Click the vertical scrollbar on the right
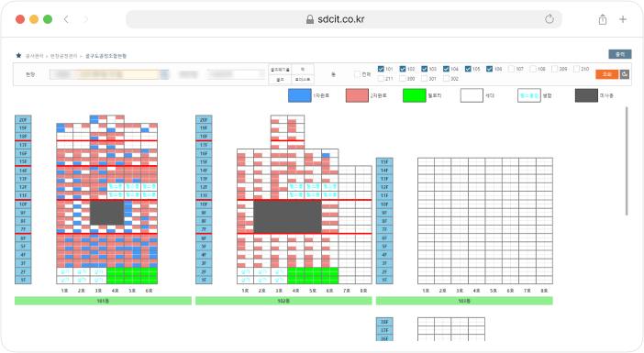The image size is (644, 353). point(627,160)
